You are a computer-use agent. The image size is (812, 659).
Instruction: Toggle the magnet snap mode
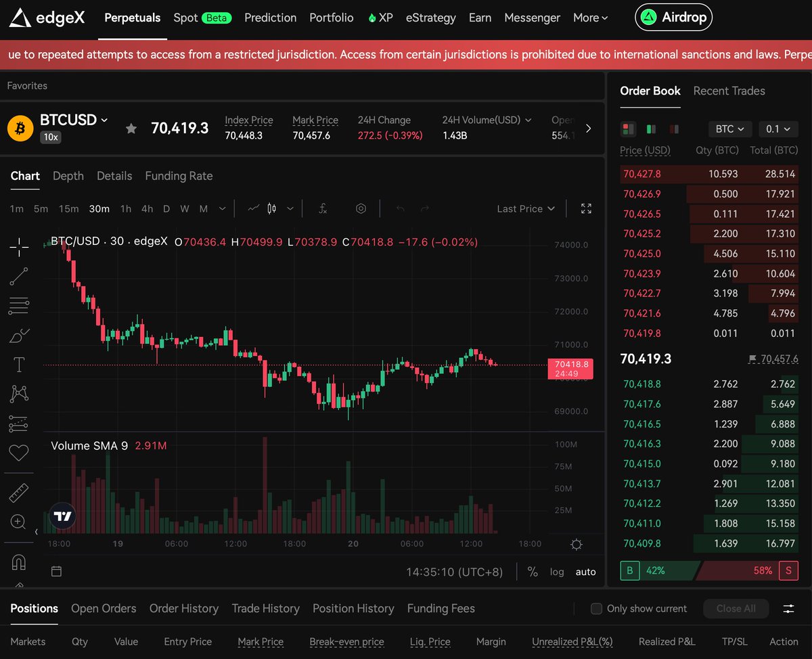[x=19, y=562]
